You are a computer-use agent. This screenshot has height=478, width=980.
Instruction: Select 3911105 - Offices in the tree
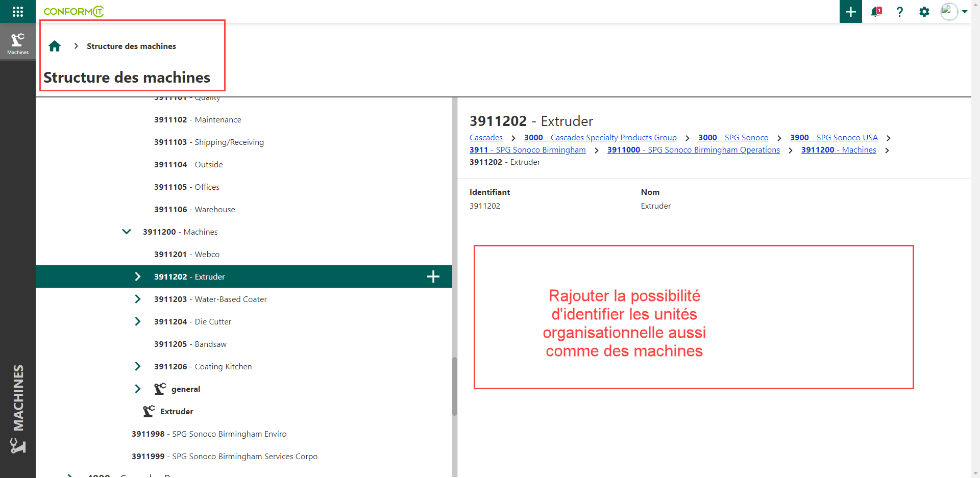pyautogui.click(x=187, y=187)
